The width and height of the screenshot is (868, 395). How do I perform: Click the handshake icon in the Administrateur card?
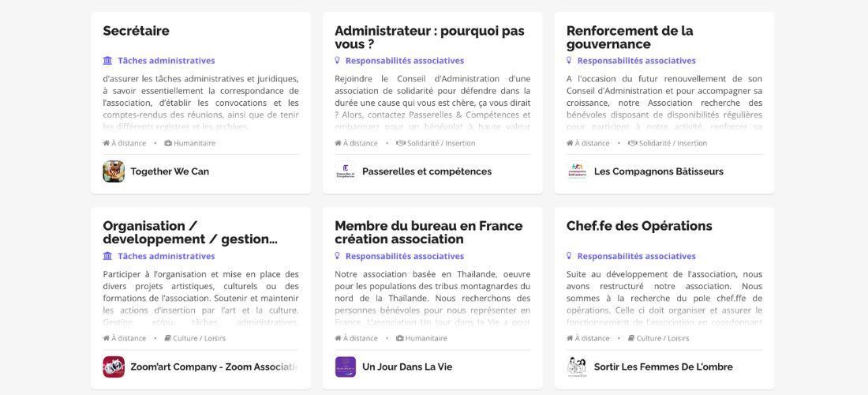400,143
